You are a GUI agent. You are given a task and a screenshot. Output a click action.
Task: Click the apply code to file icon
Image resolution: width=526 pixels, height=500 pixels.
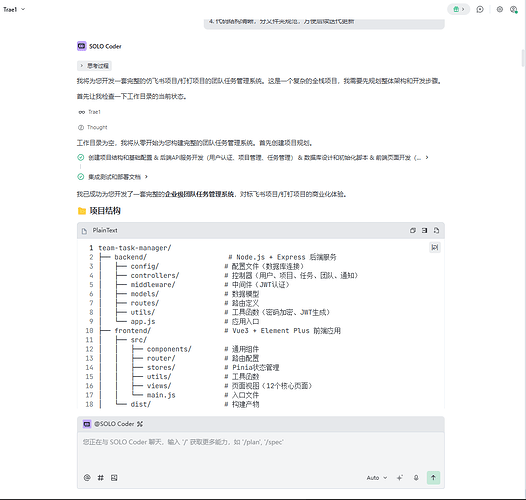(x=436, y=231)
